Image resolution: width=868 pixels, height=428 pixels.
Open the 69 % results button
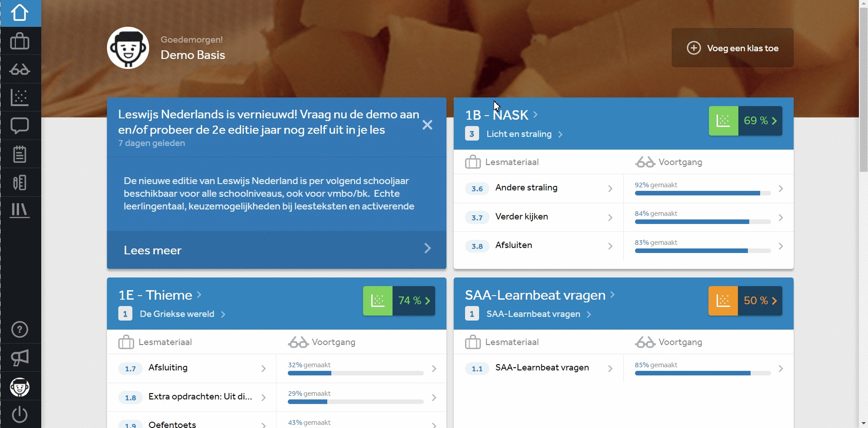point(761,121)
